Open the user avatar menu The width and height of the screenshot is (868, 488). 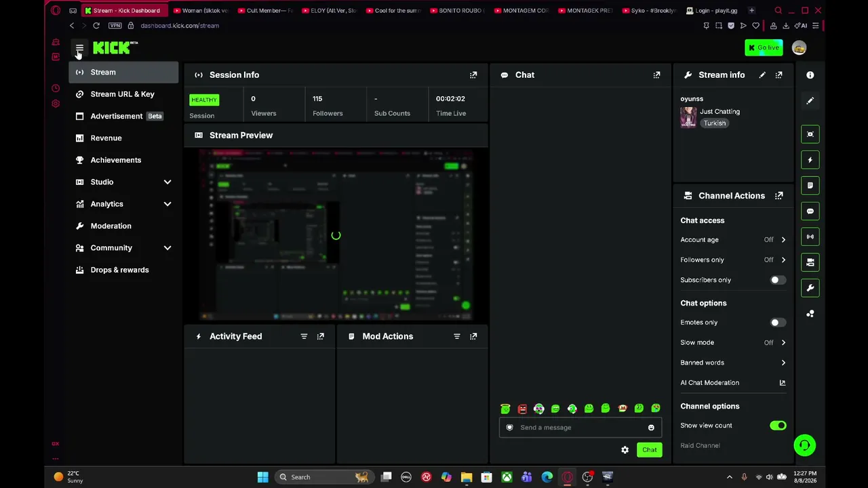click(799, 48)
